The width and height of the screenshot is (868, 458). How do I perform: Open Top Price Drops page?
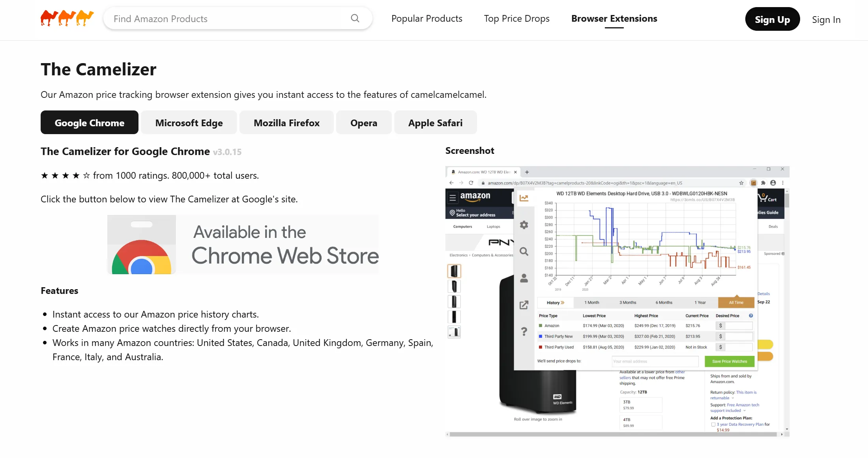point(516,19)
